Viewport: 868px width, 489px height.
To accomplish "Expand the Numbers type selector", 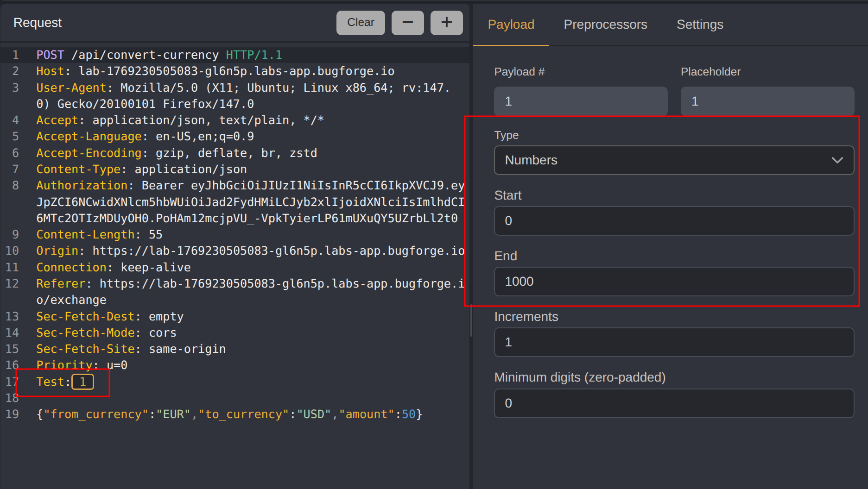I will [673, 160].
